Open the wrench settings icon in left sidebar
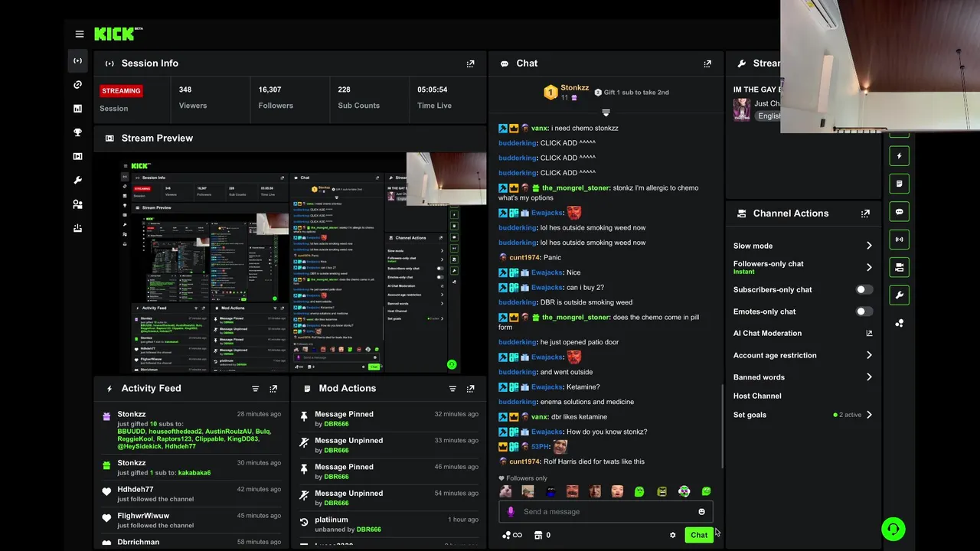The height and width of the screenshot is (551, 980). [x=77, y=181]
